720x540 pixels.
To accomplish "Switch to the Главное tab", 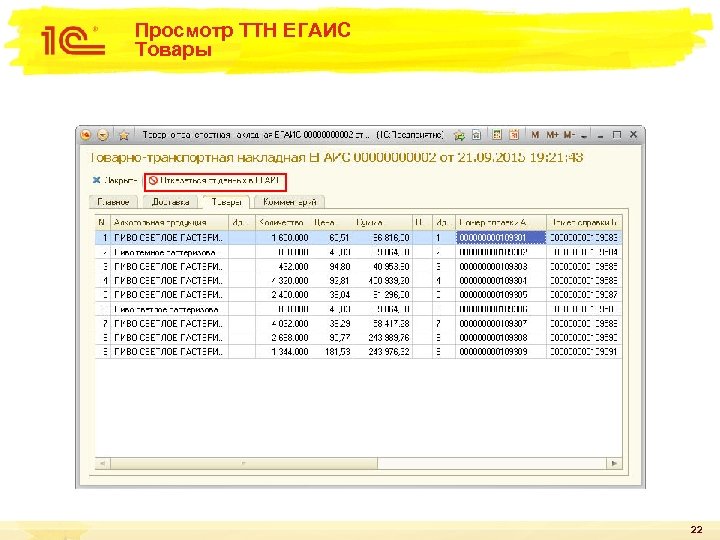I will click(x=113, y=202).
